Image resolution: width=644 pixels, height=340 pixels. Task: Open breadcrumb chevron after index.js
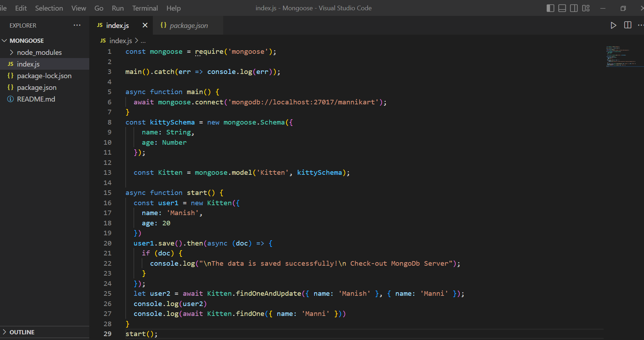(136, 41)
